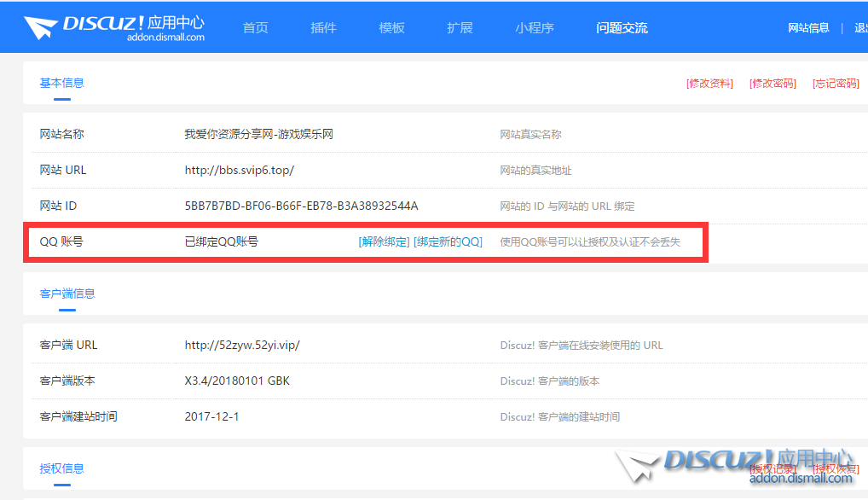Image resolution: width=868 pixels, height=500 pixels.
Task: Click the site ID 5BB7B7BD-BF06-B66F-EB78-B3A38932544A
Action: point(301,206)
